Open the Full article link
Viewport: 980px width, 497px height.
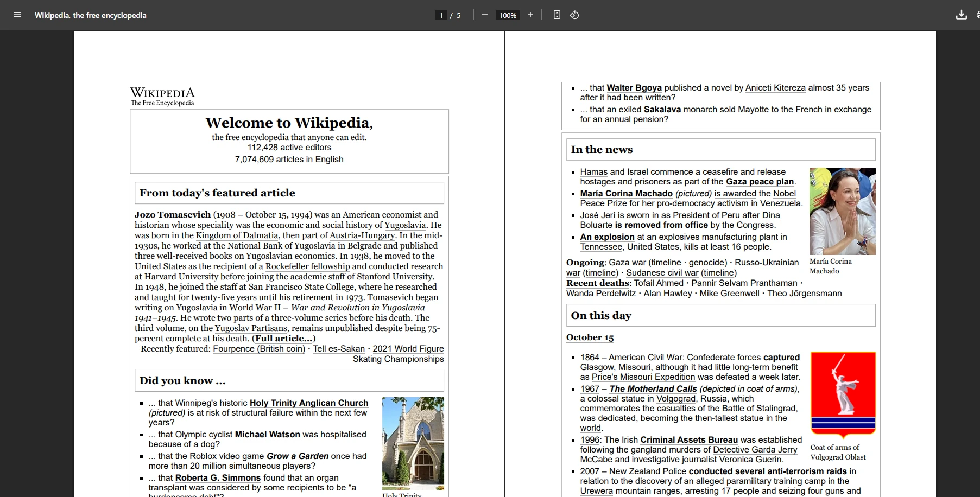[x=283, y=339]
